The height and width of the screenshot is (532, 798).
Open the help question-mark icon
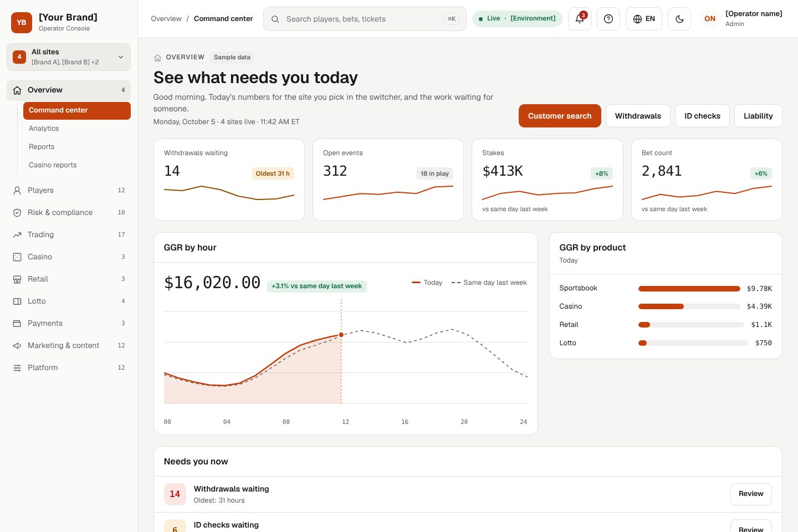click(608, 19)
